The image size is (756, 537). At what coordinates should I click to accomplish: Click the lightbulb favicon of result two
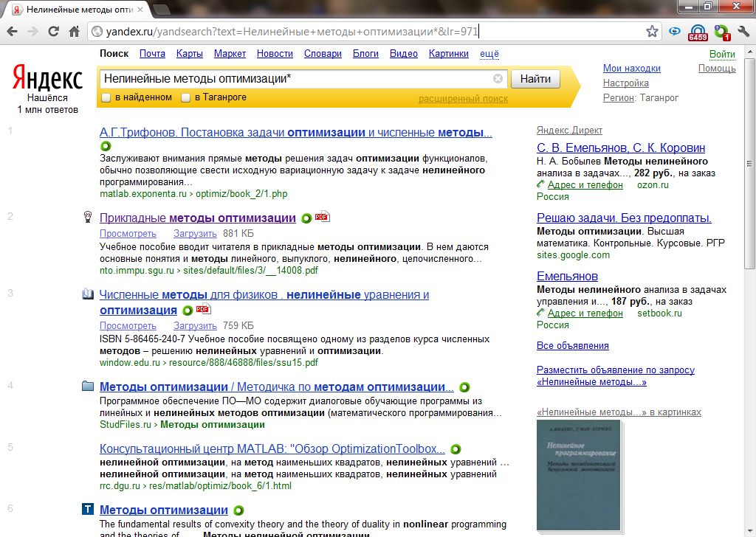pyautogui.click(x=88, y=217)
